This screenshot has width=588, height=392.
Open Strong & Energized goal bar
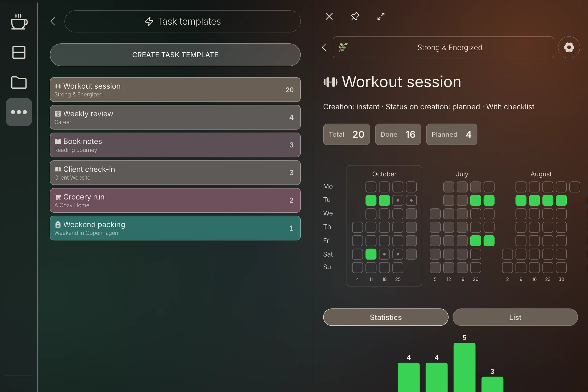(x=443, y=47)
